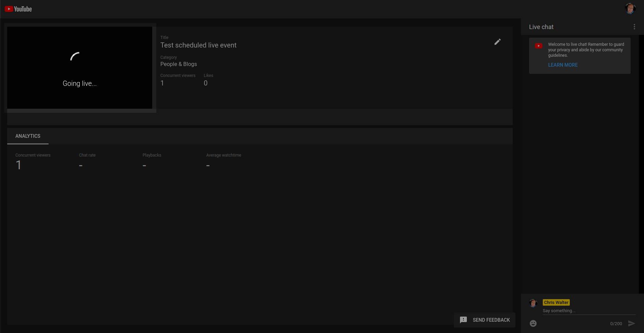Screen dimensions: 644x333
Task: Open the emoji picker in chat
Action: click(533, 323)
